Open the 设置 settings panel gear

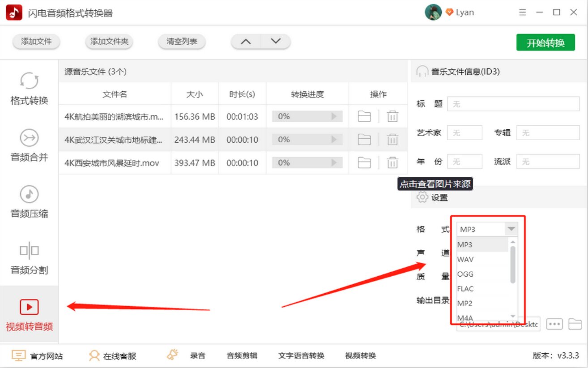point(421,197)
